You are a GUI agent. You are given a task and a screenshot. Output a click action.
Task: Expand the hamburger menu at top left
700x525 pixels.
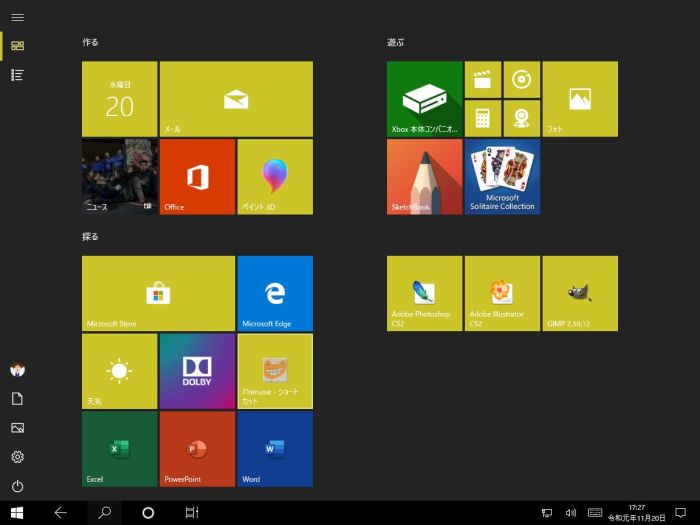pyautogui.click(x=17, y=18)
